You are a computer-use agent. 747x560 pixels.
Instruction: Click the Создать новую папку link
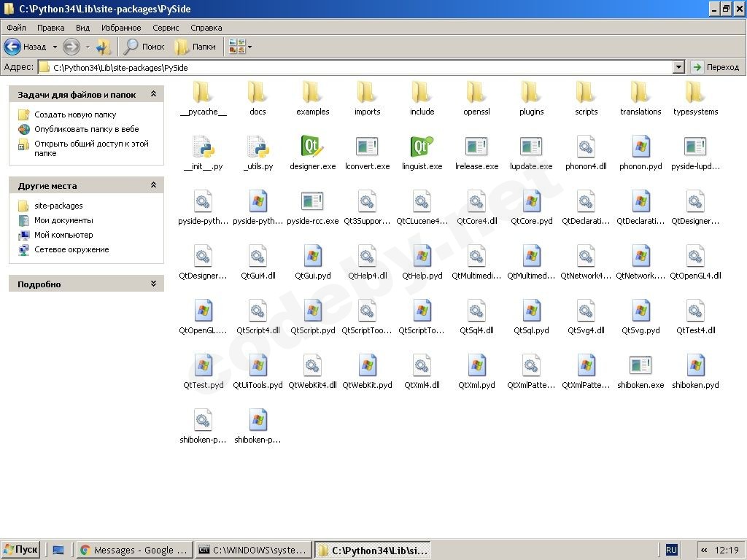(x=75, y=114)
